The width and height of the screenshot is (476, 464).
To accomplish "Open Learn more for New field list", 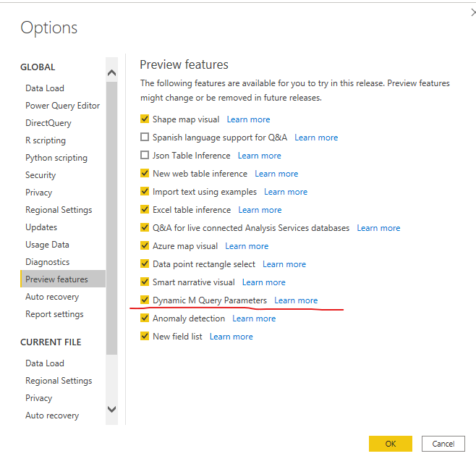I will (231, 337).
